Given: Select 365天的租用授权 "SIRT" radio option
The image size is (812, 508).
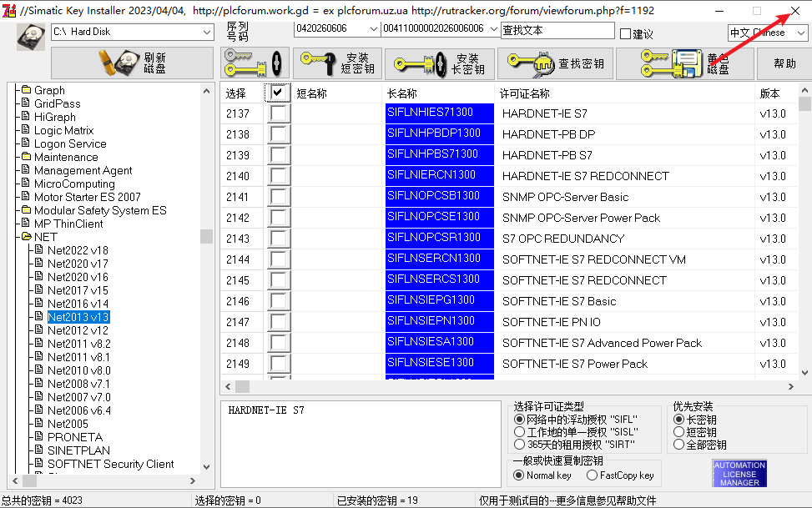Looking at the screenshot, I should (519, 445).
